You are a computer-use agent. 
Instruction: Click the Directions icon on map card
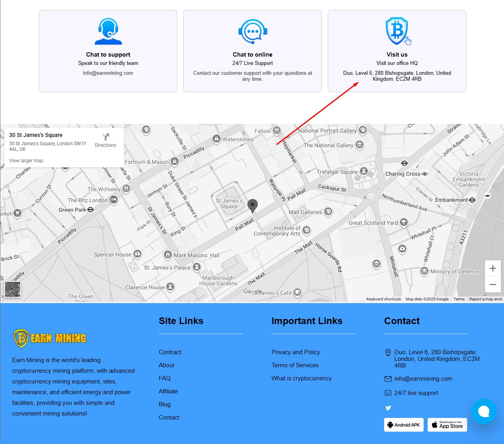[x=105, y=137]
